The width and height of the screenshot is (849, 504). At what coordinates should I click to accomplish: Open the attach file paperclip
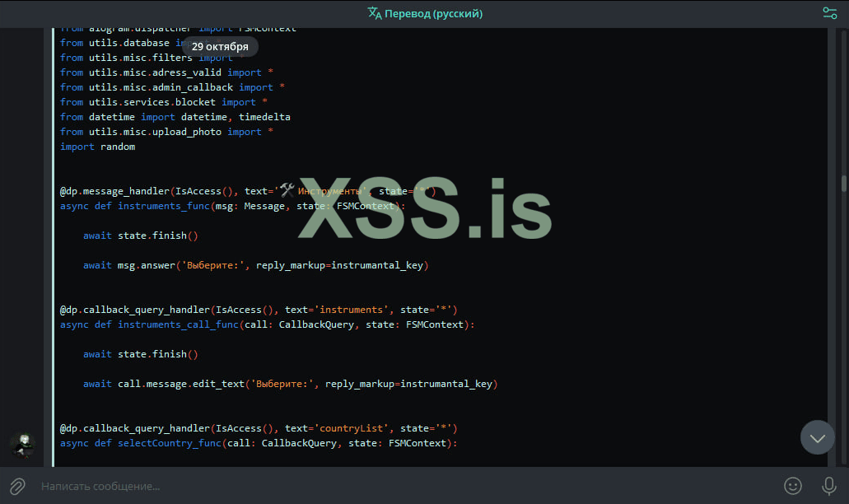pyautogui.click(x=17, y=486)
